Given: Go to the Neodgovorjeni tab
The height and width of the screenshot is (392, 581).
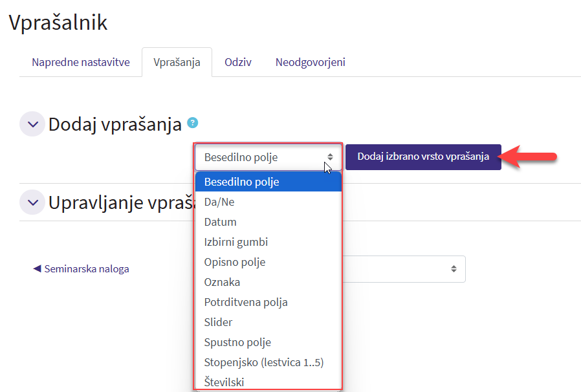Looking at the screenshot, I should [x=310, y=63].
